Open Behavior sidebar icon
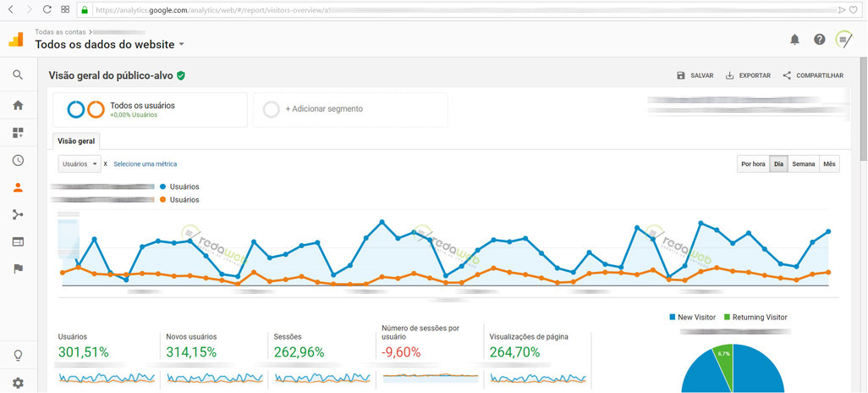This screenshot has height=393, width=868. tap(18, 241)
